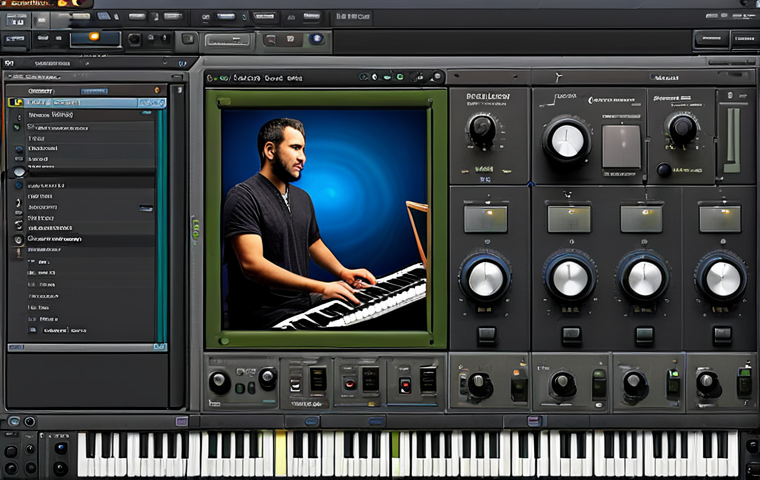This screenshot has width=760, height=480.
Task: Toggle the last green switch in bottom-right knob row
Action: coord(744,383)
